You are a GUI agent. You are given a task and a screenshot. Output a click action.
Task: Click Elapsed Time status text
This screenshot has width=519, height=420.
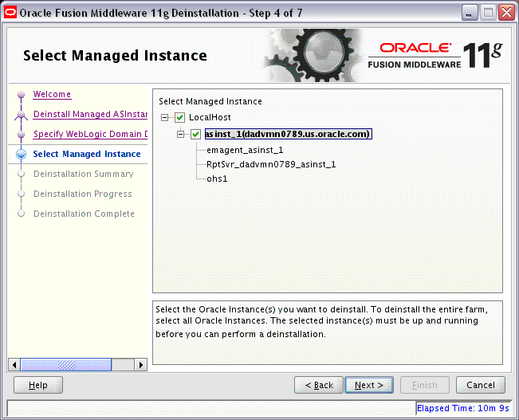462,408
